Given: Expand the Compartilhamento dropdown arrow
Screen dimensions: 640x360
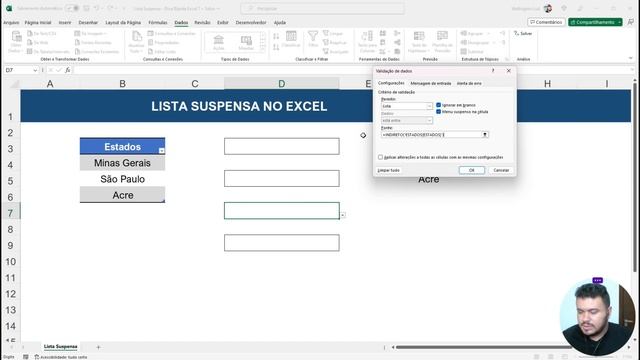Looking at the screenshot, I should point(620,22).
